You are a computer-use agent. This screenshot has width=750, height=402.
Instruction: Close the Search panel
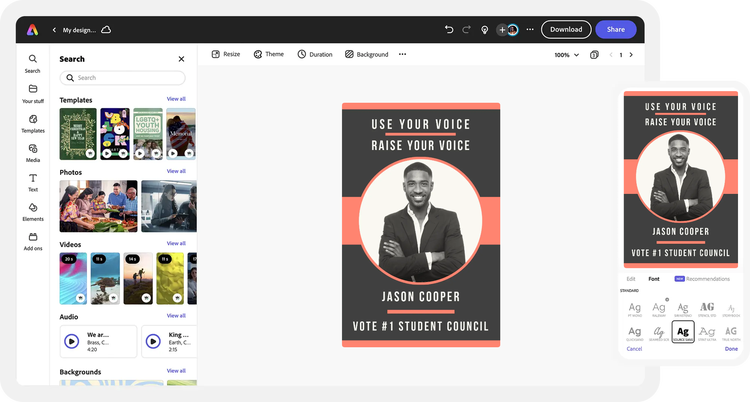[181, 59]
